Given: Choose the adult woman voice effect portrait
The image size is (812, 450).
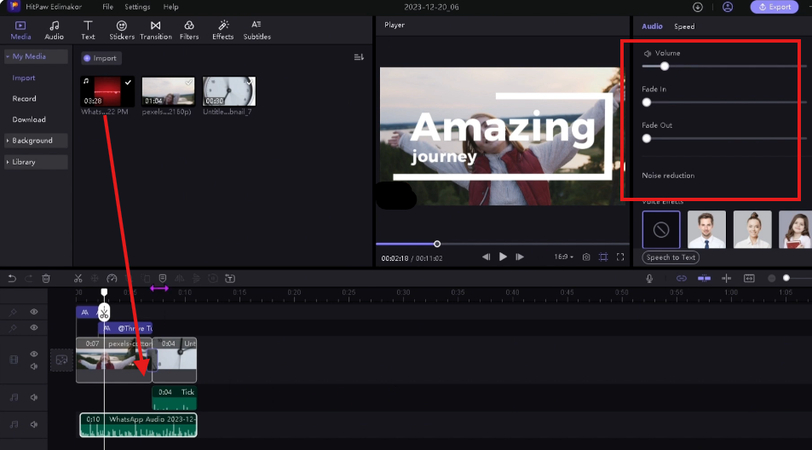Looking at the screenshot, I should coord(752,229).
